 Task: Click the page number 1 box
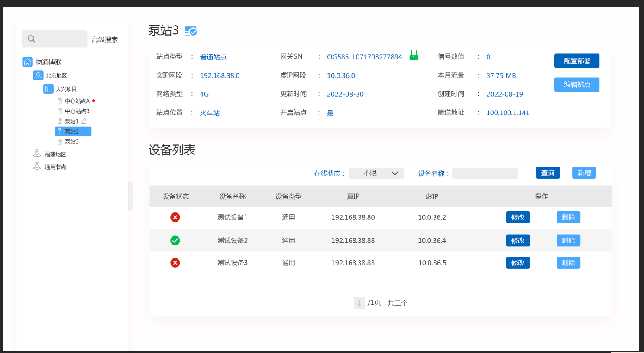[359, 303]
